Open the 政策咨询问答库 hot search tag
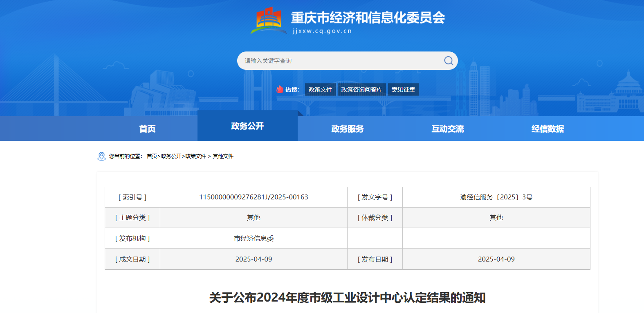Image resolution: width=644 pixels, height=313 pixels. coord(361,89)
